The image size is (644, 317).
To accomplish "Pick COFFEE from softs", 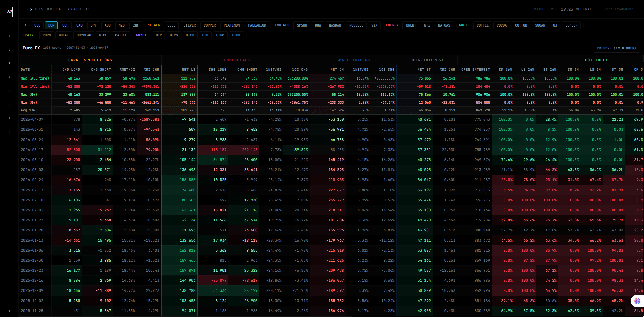I will click(x=483, y=25).
